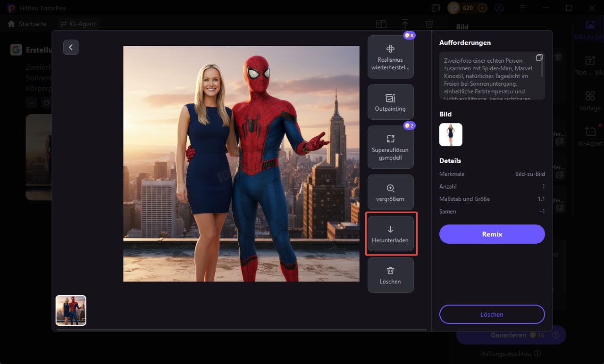Select the Bild zu Bild sidebar tab
Viewport: 604px width, 364px height.
[590, 29]
